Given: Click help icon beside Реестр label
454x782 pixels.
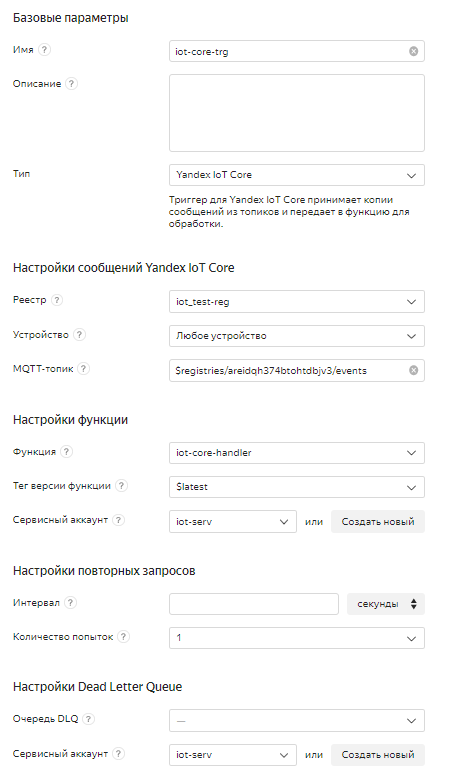Looking at the screenshot, I should (57, 300).
